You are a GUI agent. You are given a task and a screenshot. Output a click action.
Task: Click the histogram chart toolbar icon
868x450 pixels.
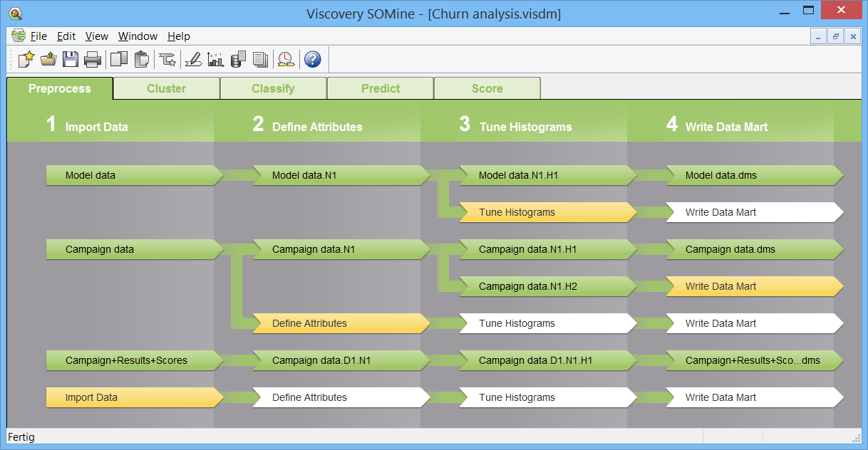[216, 60]
